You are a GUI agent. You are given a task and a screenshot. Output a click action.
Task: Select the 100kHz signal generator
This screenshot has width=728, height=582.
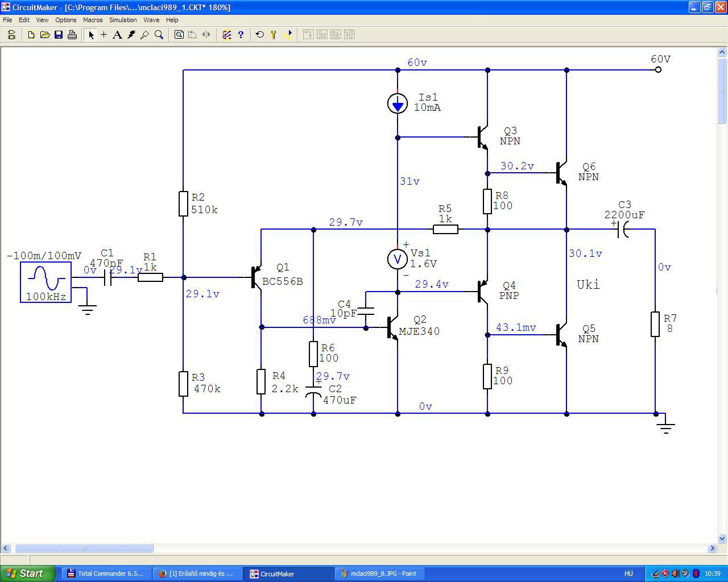[x=45, y=282]
